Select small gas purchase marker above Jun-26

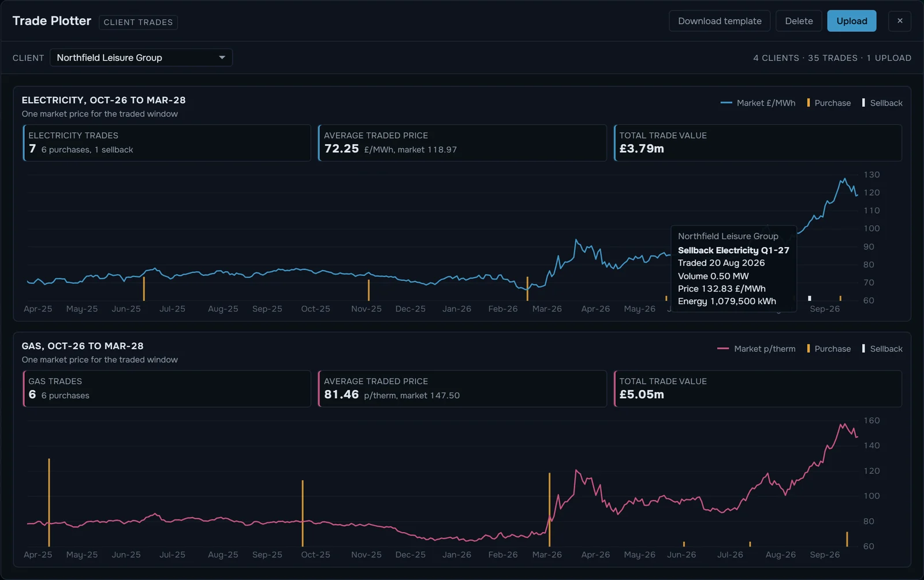684,544
